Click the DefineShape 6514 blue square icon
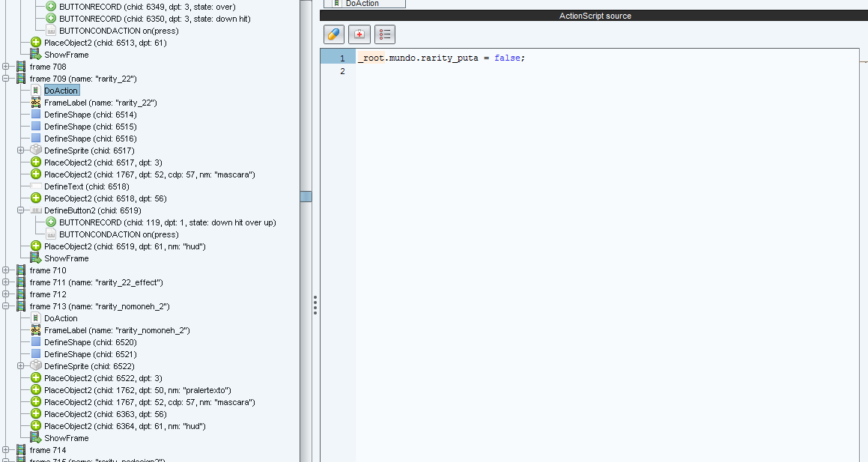 pyautogui.click(x=36, y=114)
